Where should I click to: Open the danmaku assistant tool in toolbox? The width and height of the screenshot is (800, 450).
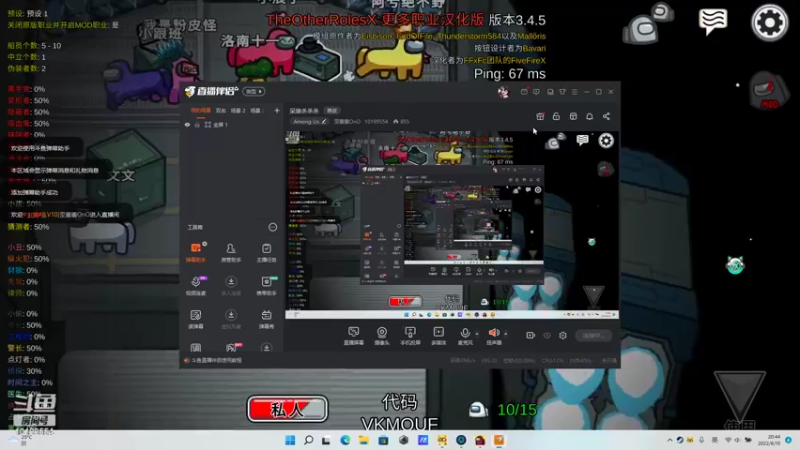(x=196, y=252)
